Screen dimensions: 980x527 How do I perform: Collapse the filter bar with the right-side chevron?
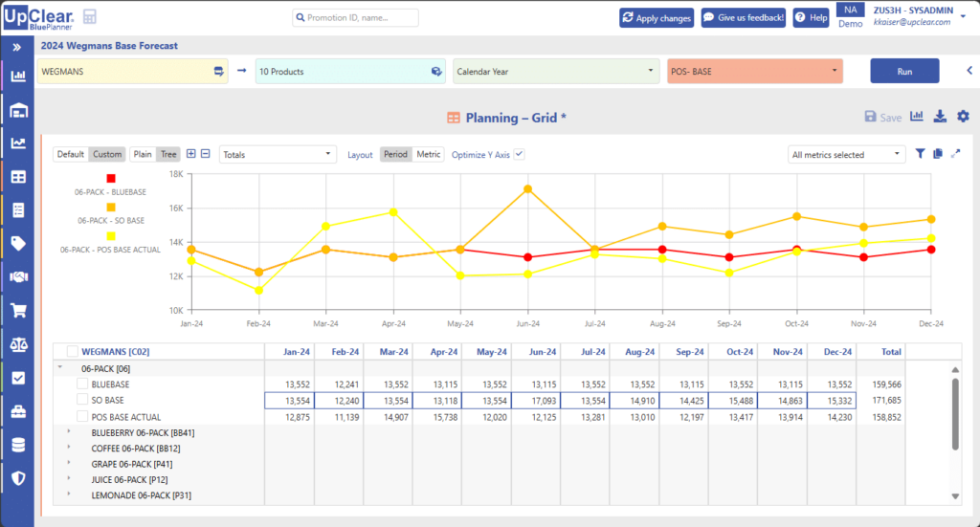pos(969,71)
